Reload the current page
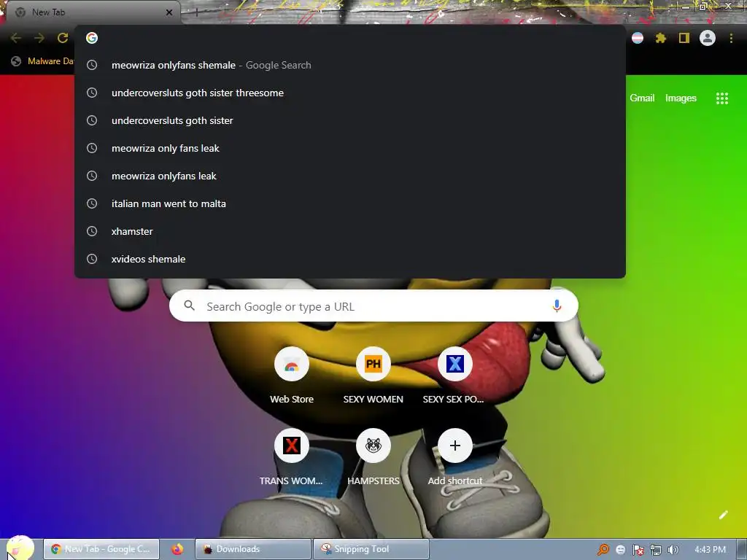Image resolution: width=747 pixels, height=560 pixels. [x=63, y=38]
